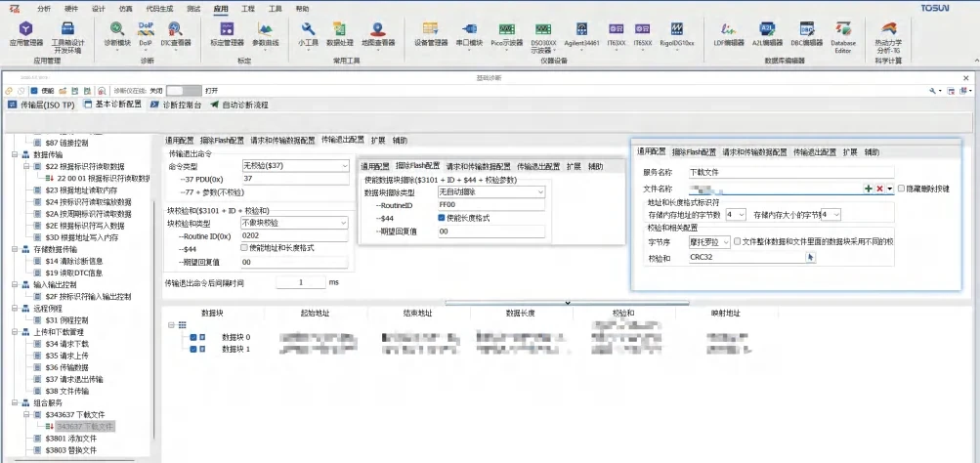
Task: Check the 隐藏删除按键 checkbox
Action: pyautogui.click(x=901, y=189)
